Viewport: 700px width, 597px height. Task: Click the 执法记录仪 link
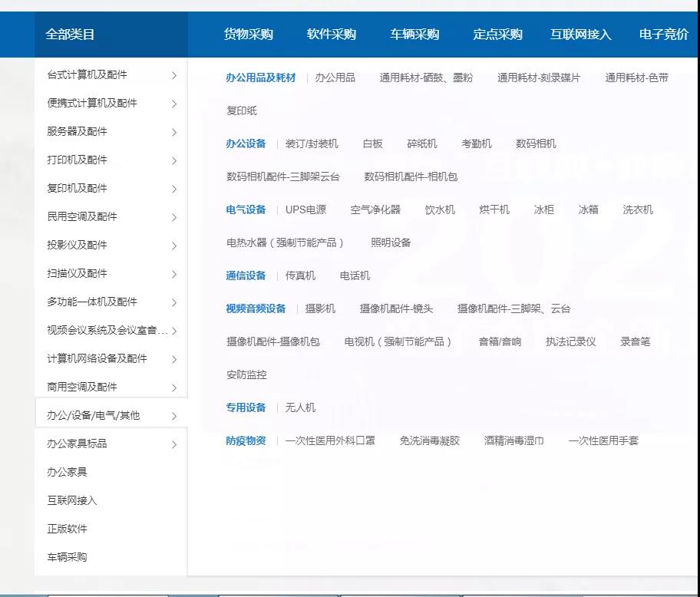pyautogui.click(x=570, y=341)
